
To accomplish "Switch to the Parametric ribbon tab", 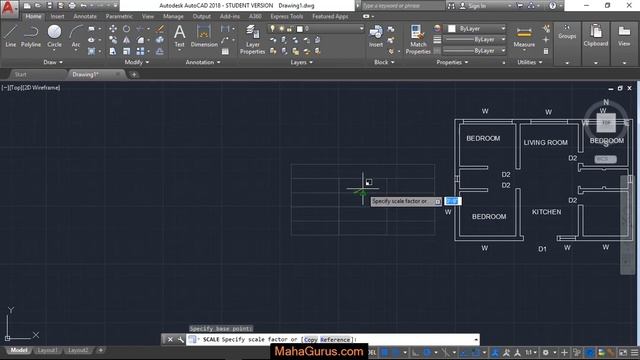I will coord(119,16).
